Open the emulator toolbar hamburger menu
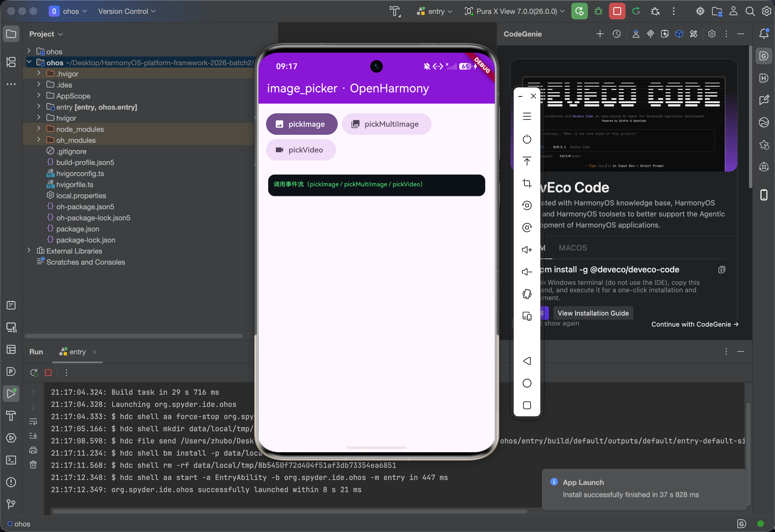This screenshot has width=775, height=532. [x=527, y=117]
